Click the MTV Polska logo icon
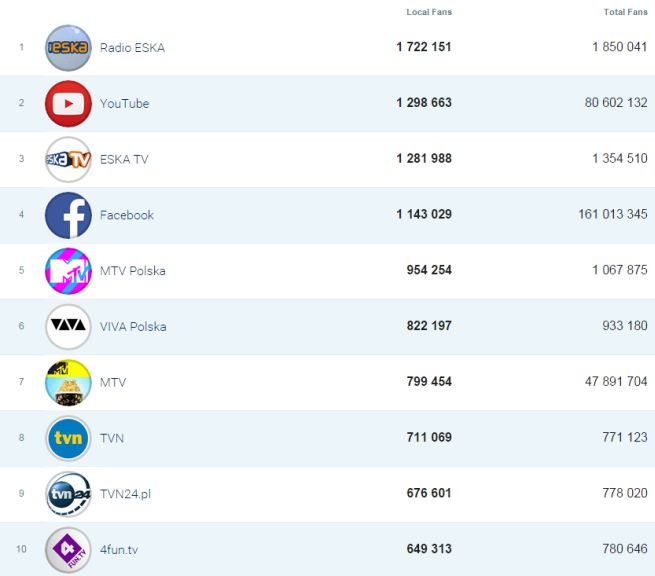 click(68, 271)
